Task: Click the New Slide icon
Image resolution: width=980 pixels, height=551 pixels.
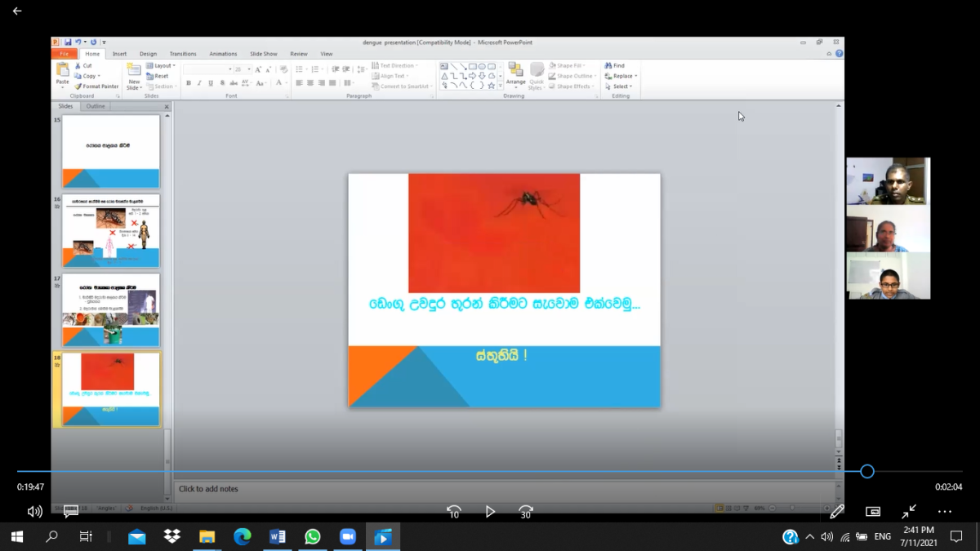Action: click(134, 70)
